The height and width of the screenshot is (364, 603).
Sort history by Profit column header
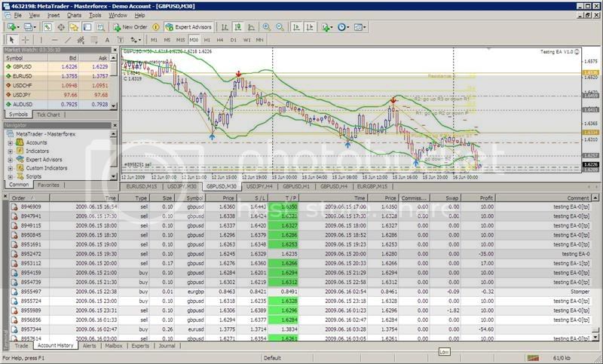pos(478,198)
